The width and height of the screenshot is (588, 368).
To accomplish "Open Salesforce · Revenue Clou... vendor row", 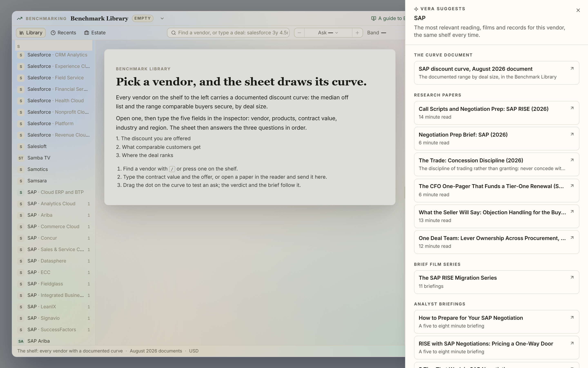I will pos(54,135).
